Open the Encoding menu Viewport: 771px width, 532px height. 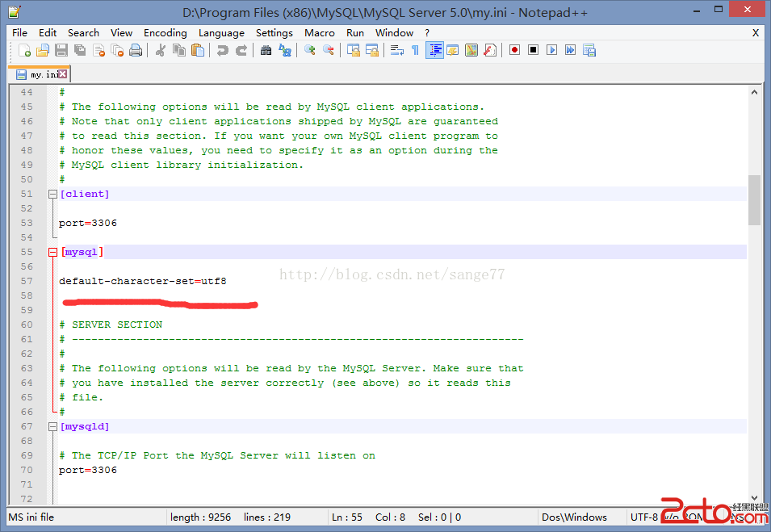click(x=166, y=33)
